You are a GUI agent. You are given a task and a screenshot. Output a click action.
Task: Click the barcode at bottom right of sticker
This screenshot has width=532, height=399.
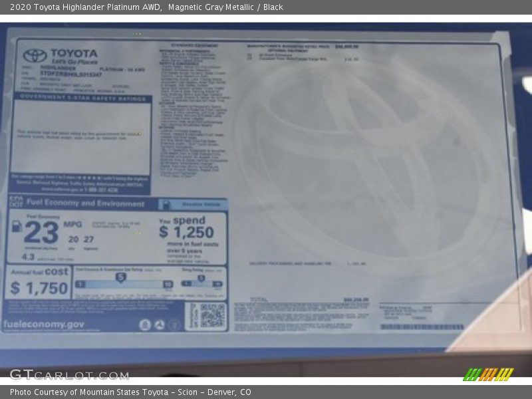click(422, 327)
